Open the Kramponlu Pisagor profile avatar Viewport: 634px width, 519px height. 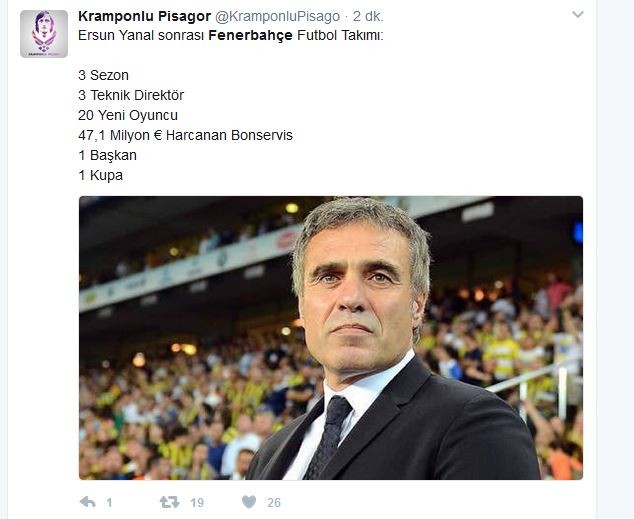pos(44,34)
